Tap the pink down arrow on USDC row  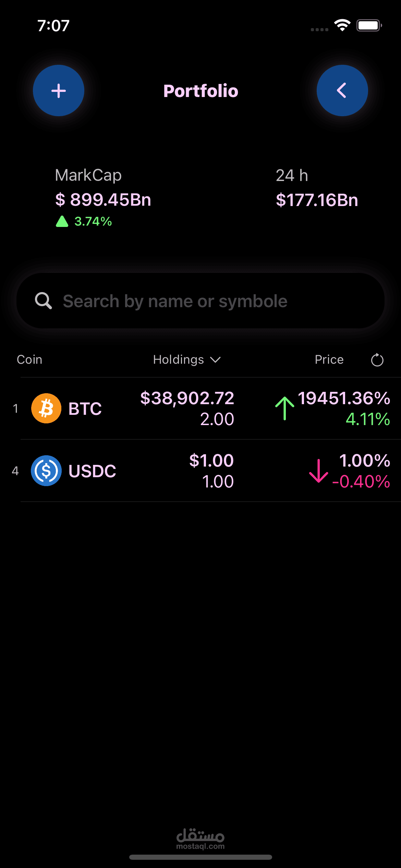(x=318, y=471)
